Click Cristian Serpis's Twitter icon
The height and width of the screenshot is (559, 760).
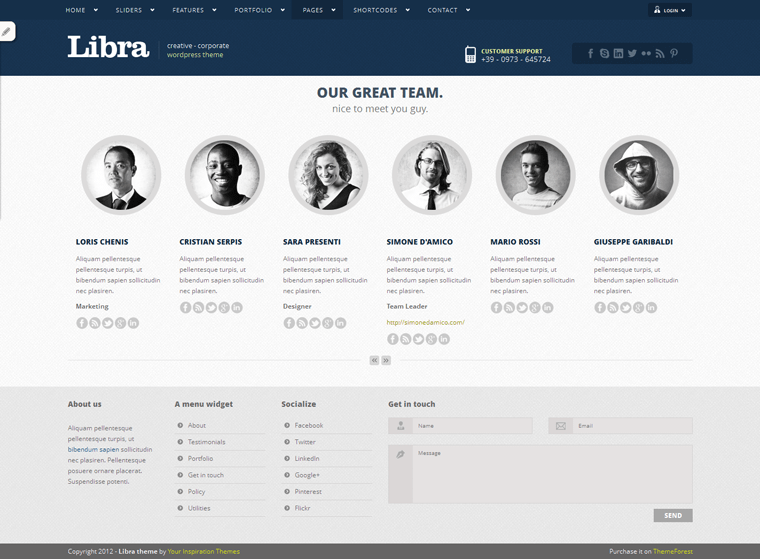click(211, 307)
